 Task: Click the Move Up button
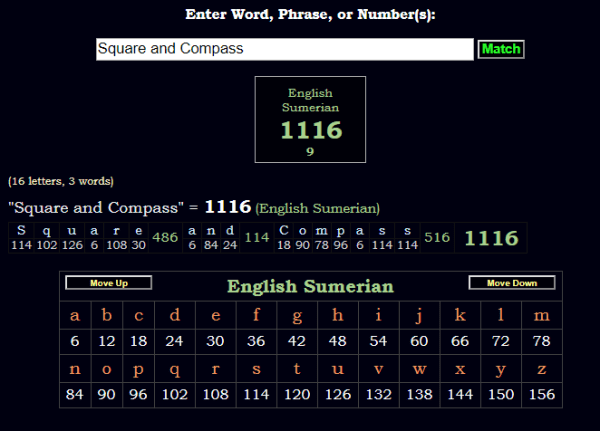click(x=108, y=283)
